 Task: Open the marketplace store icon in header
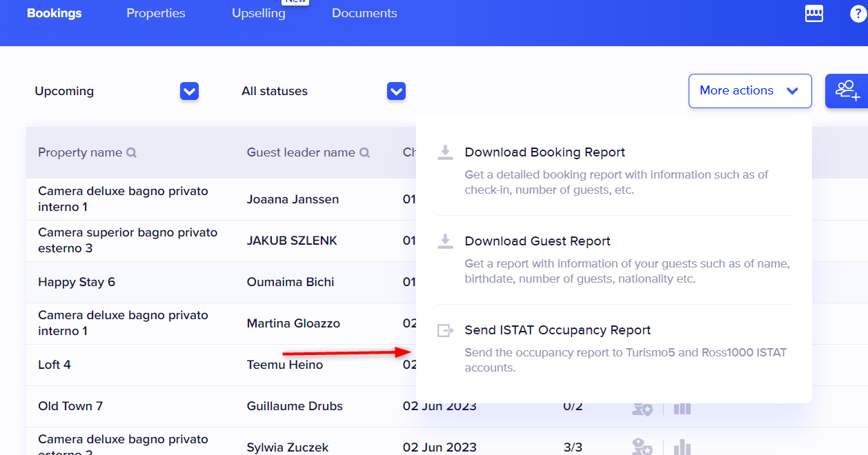coord(814,14)
